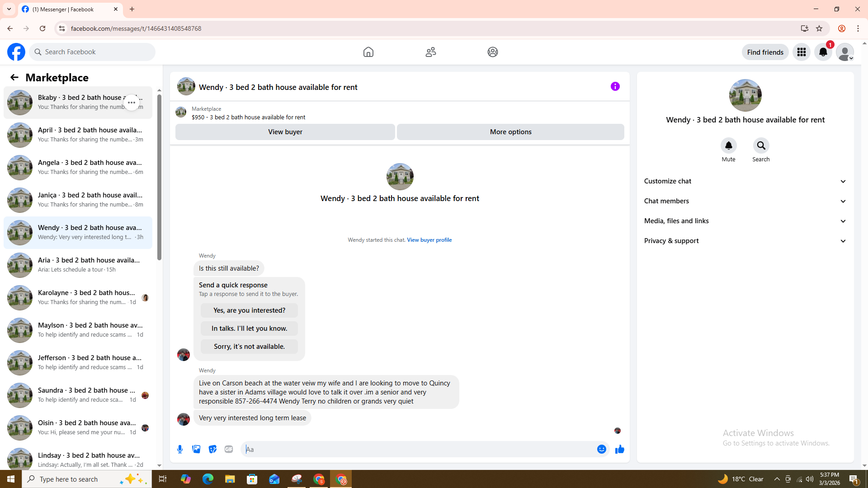
Task: Open the Friends tab in top navigation
Action: 430,52
